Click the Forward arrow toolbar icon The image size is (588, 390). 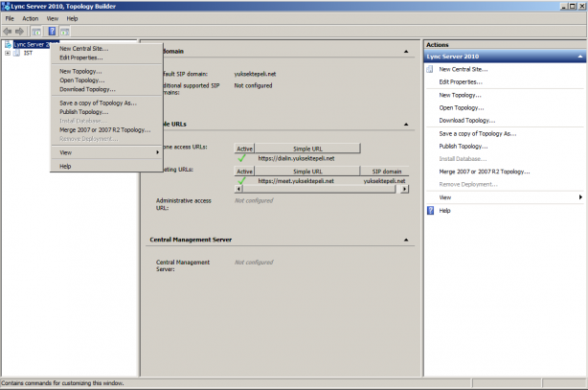pyautogui.click(x=19, y=32)
